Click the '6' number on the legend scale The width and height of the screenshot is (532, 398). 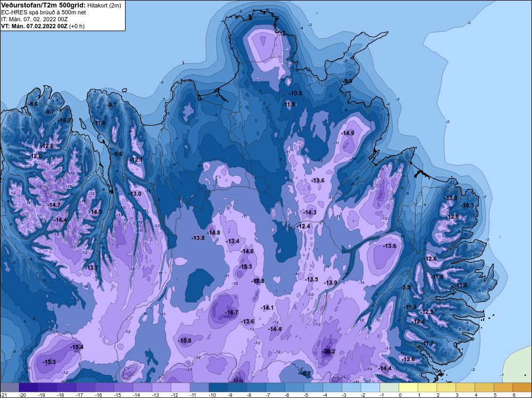pyautogui.click(x=514, y=395)
